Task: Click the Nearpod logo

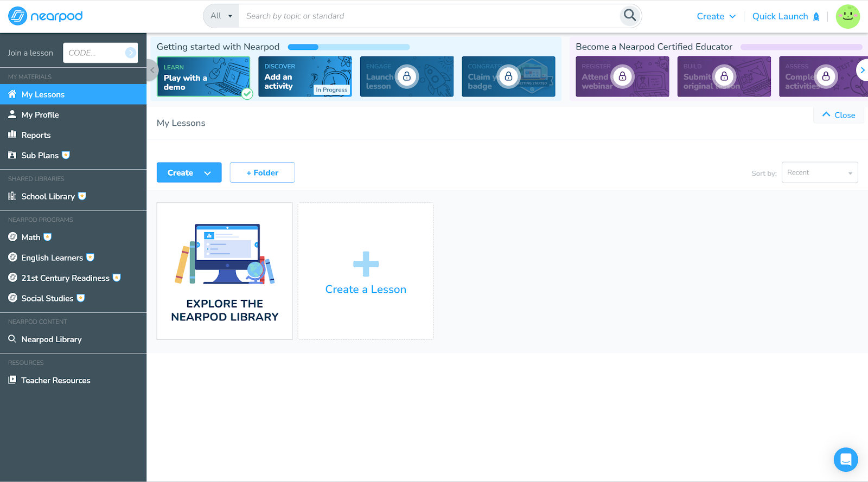Action: click(x=46, y=16)
